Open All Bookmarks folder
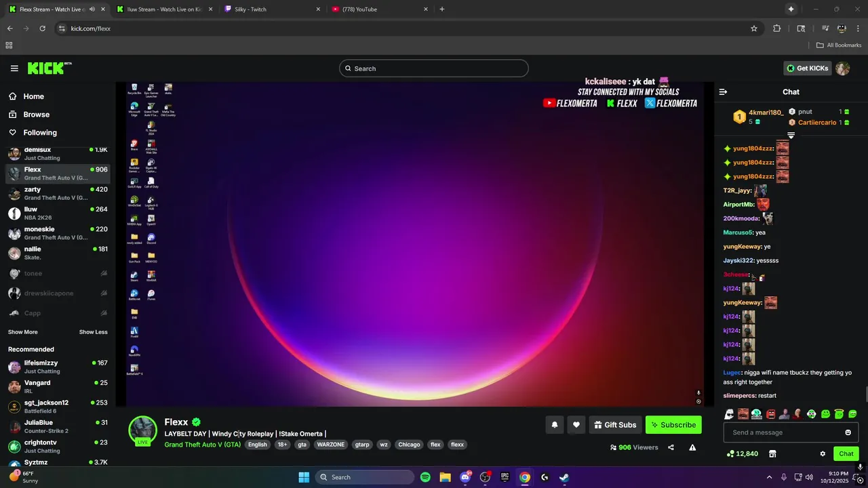The height and width of the screenshot is (488, 868). tap(839, 45)
